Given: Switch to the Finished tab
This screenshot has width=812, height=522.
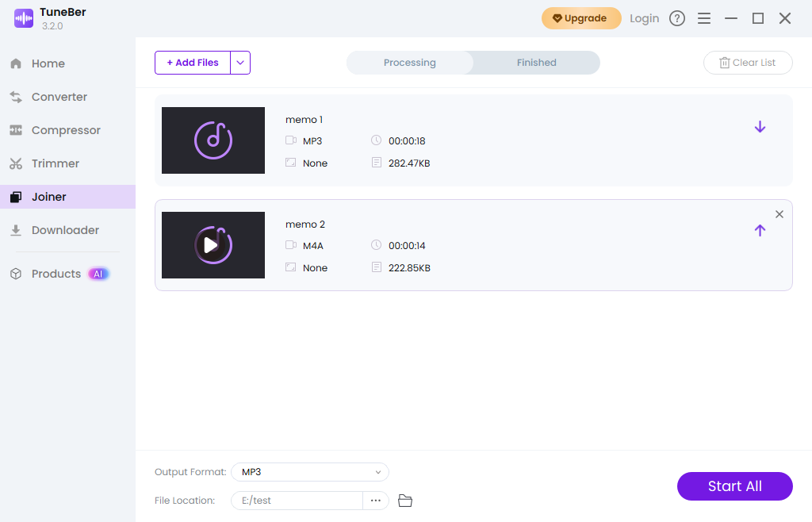Looking at the screenshot, I should click(x=537, y=63).
